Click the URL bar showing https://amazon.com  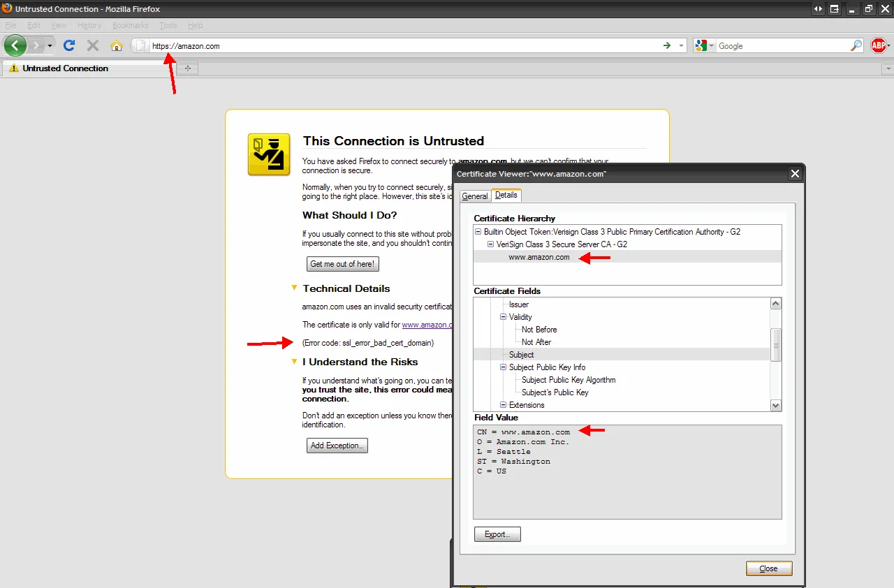click(x=405, y=46)
